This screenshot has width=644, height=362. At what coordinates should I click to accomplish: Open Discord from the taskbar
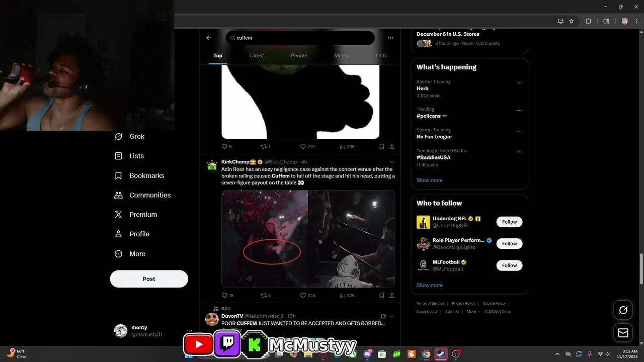[368, 354]
